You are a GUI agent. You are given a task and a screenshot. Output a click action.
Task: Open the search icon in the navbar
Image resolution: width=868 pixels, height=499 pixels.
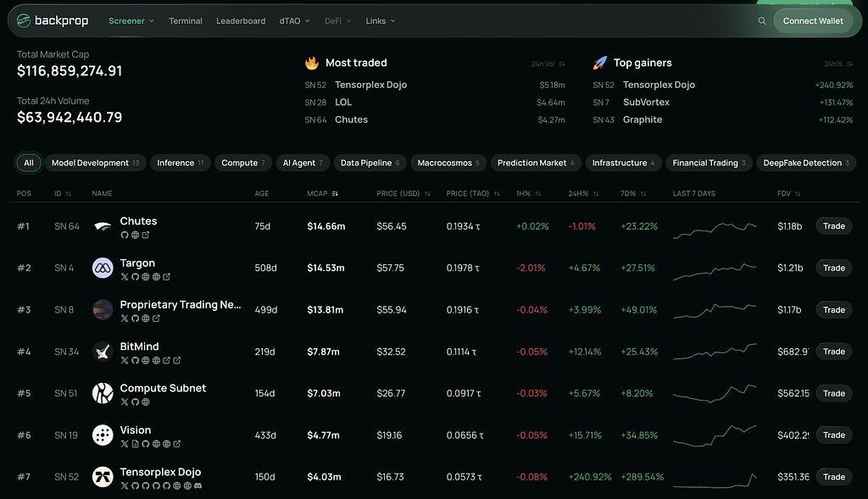coord(762,21)
